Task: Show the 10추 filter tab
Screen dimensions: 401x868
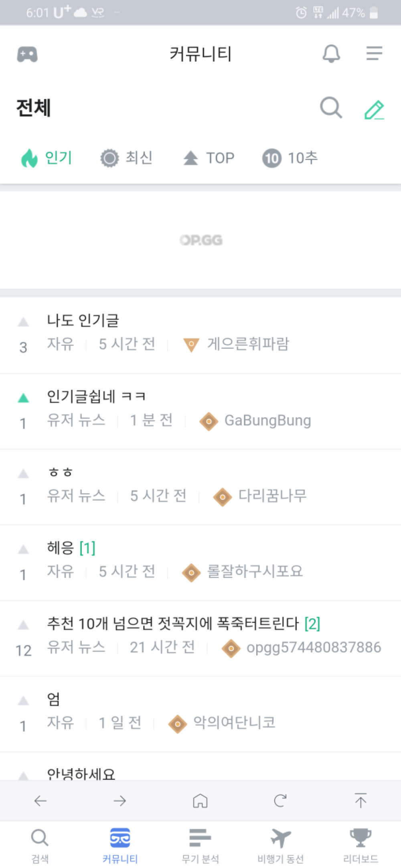Action: tap(290, 158)
